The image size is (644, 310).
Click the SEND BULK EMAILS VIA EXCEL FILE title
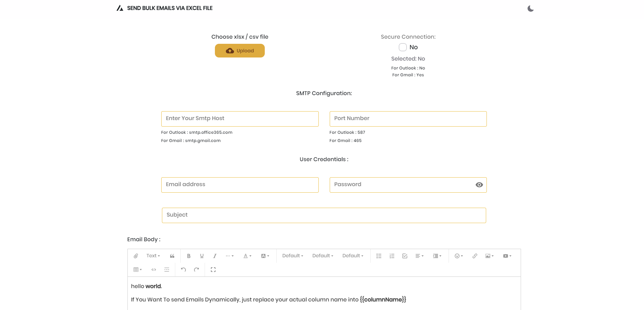[170, 8]
